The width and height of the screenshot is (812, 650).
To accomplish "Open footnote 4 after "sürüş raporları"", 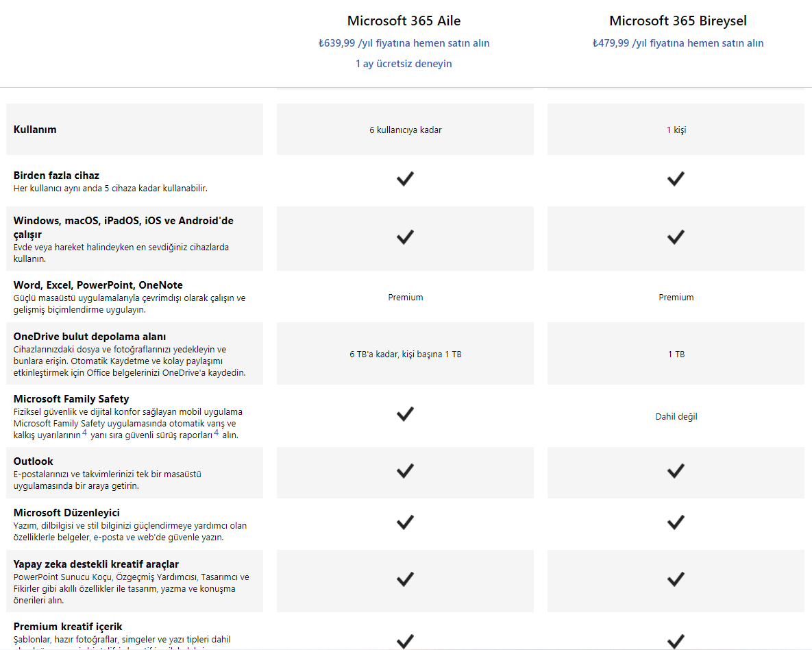I will click(217, 433).
